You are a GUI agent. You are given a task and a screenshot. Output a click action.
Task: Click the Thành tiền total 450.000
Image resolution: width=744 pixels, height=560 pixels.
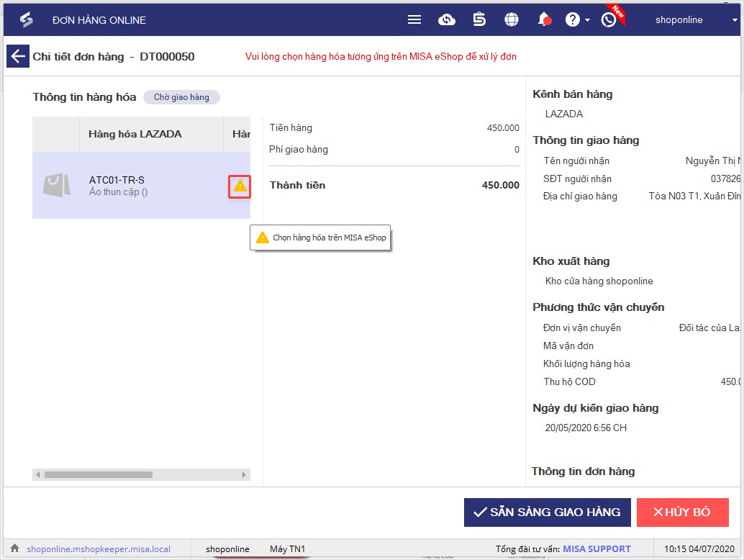pyautogui.click(x=501, y=185)
